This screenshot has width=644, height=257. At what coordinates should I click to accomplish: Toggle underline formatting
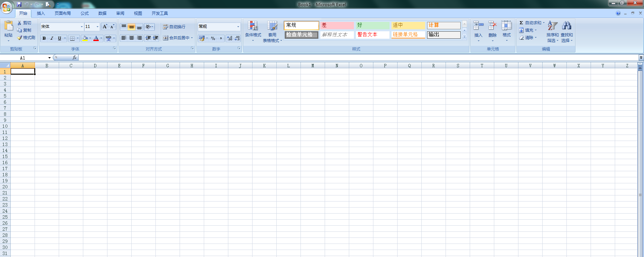(x=59, y=38)
